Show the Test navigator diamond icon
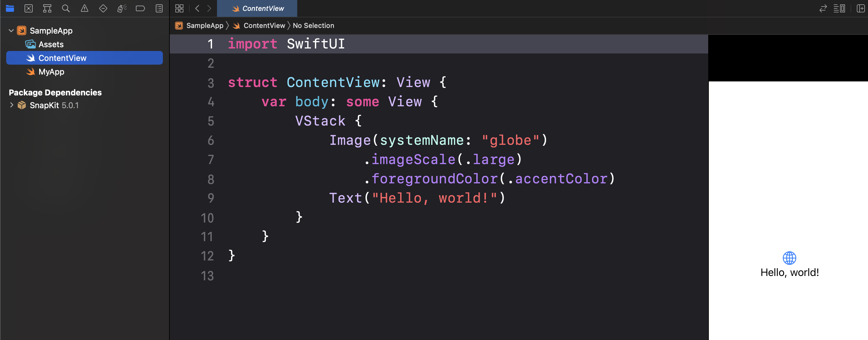 [x=103, y=8]
